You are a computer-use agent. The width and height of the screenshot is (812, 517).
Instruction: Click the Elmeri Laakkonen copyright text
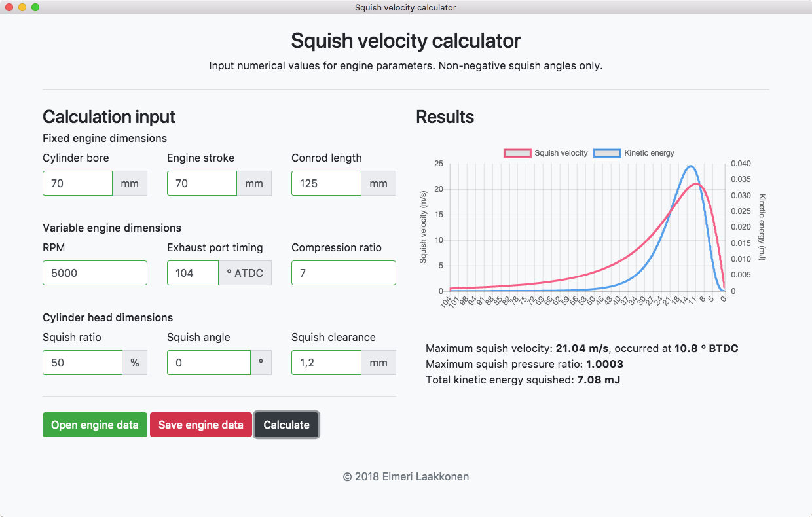click(406, 476)
